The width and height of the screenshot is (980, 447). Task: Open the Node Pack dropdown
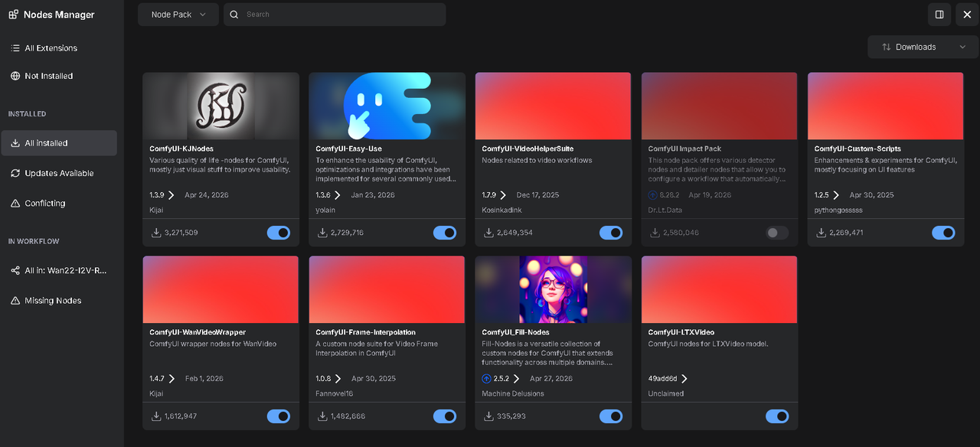pyautogui.click(x=178, y=15)
